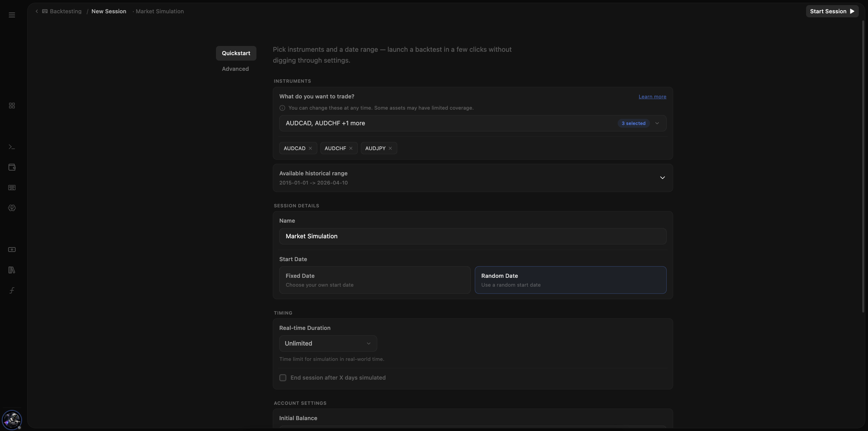
Task: Open the wallet icon in sidebar
Action: [x=12, y=167]
